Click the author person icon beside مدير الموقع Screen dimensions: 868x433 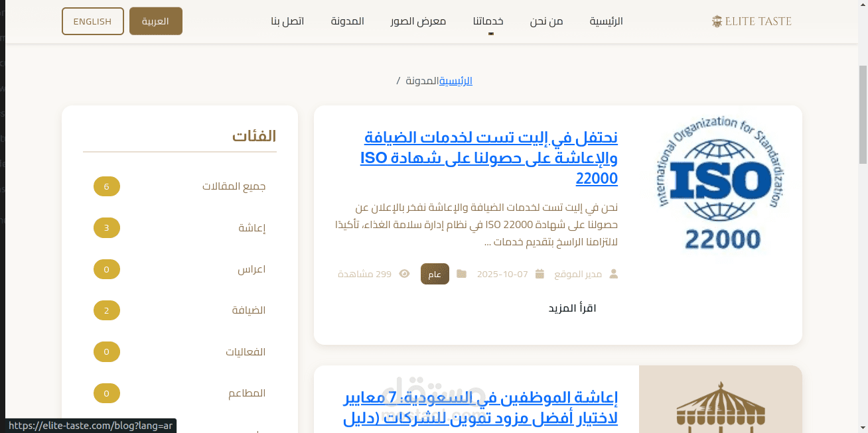(x=613, y=274)
